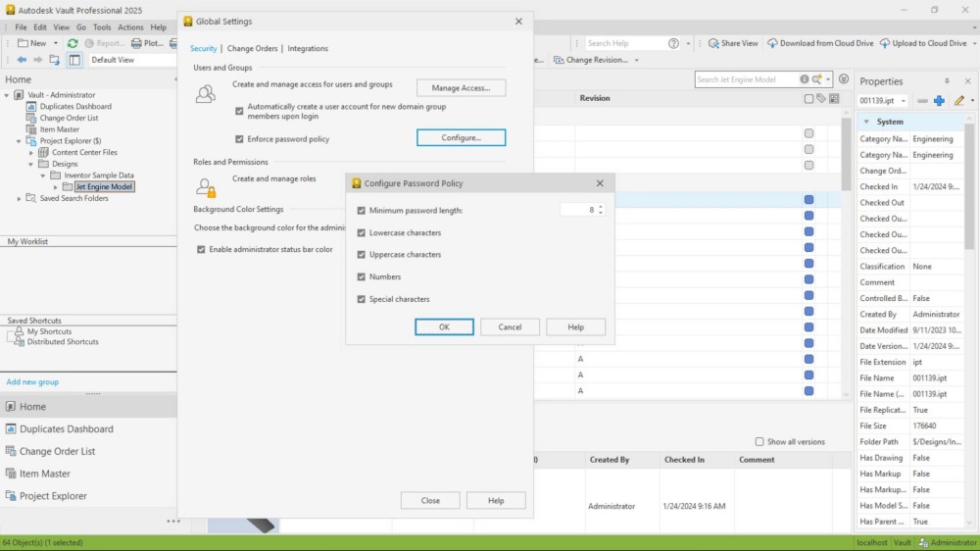The width and height of the screenshot is (980, 551).
Task: Click the minus icon in Properties panel
Action: [922, 101]
